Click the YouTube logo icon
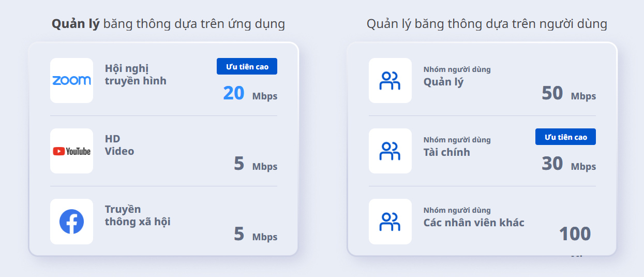 pyautogui.click(x=71, y=151)
